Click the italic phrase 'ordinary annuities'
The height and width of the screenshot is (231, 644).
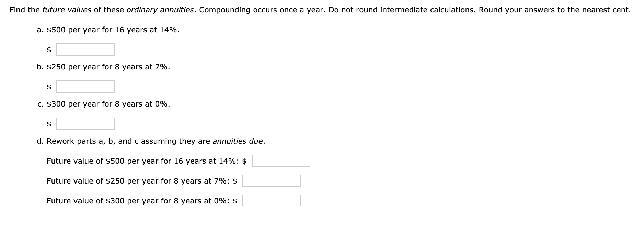[x=160, y=10]
